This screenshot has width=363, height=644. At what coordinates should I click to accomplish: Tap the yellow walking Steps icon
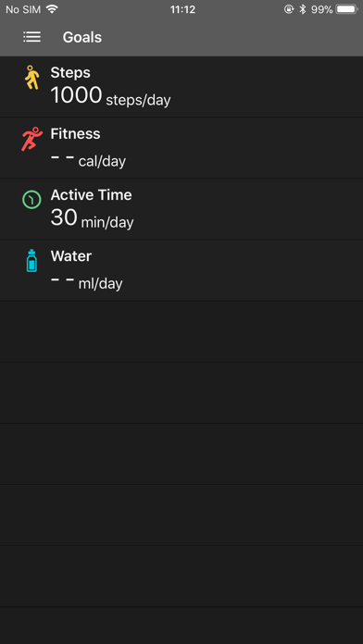coord(31,77)
